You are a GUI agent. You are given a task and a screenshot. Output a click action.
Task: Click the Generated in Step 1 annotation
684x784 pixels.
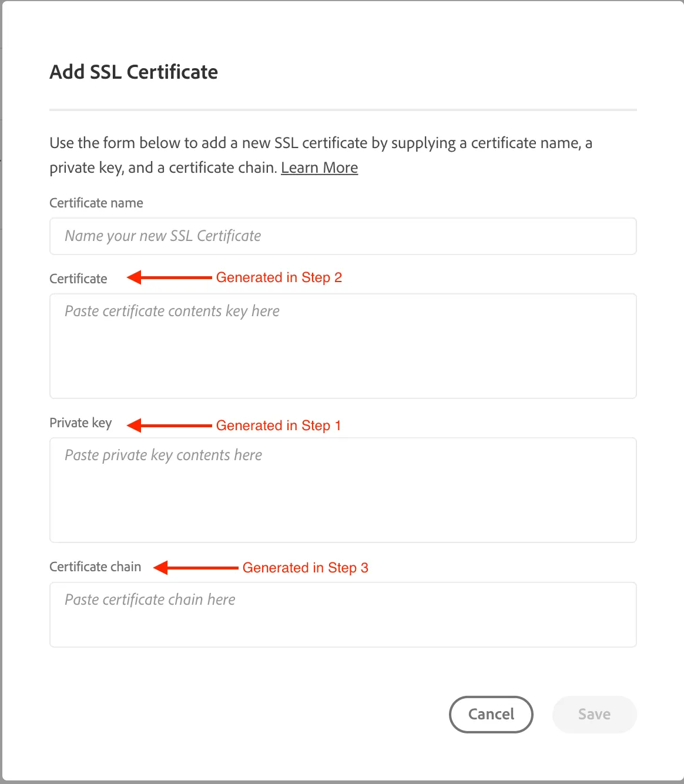tap(279, 425)
